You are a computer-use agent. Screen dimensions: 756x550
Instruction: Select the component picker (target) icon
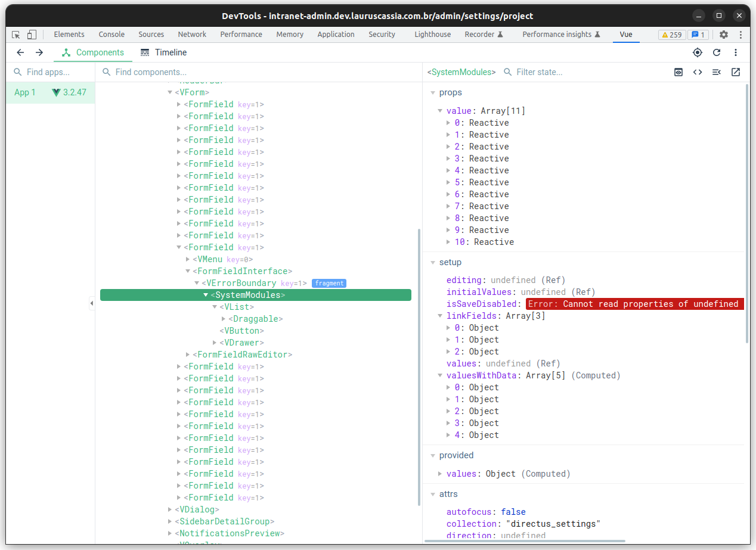pyautogui.click(x=698, y=52)
